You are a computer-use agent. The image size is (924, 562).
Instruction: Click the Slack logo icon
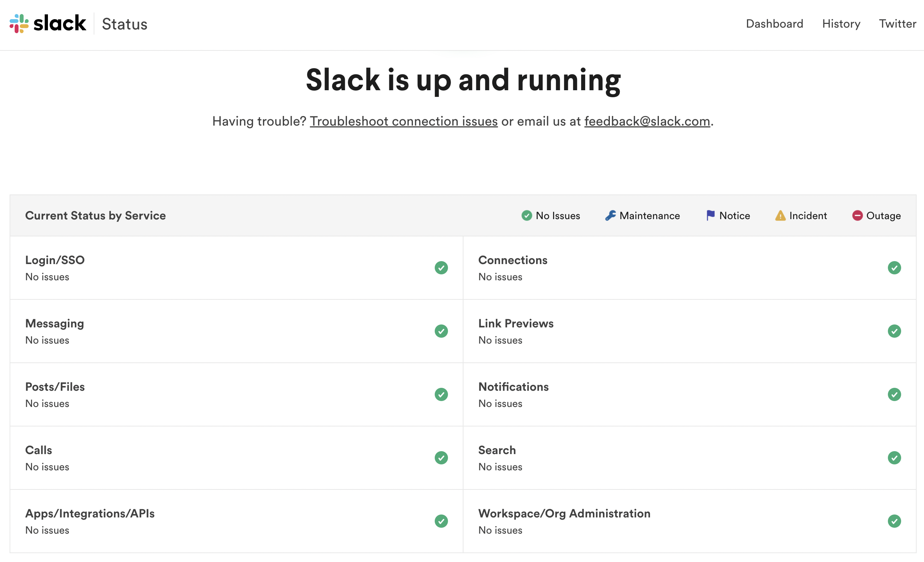19,23
